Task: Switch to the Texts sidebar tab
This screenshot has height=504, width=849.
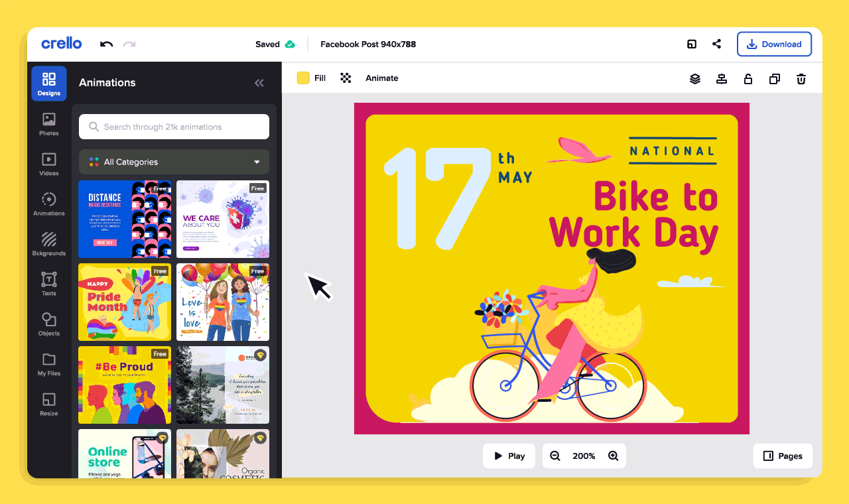Action: 49,284
